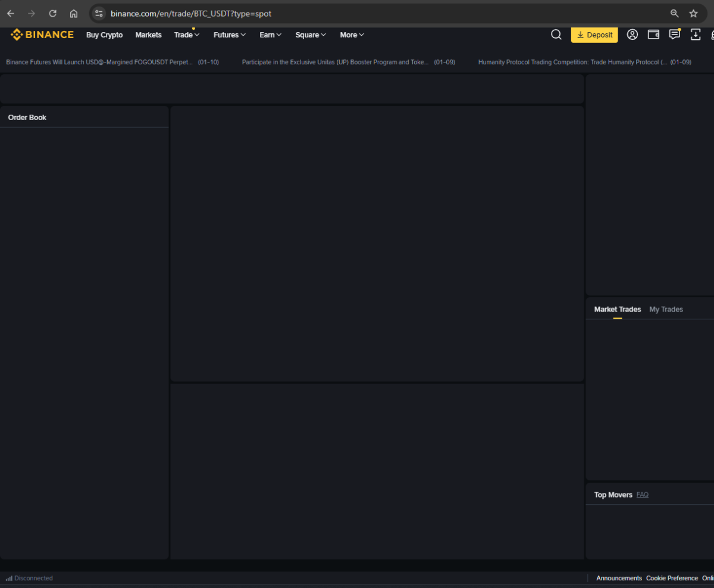This screenshot has height=588, width=714.
Task: Click the Binance logo
Action: pyautogui.click(x=42, y=35)
